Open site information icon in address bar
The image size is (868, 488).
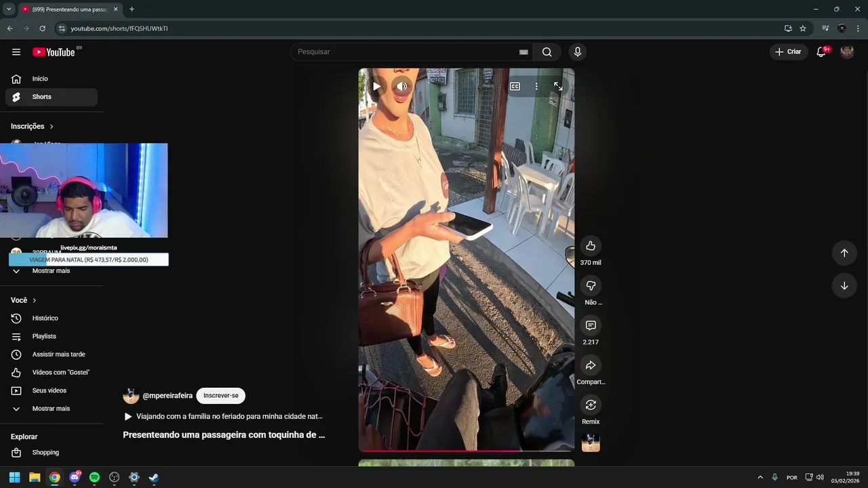pyautogui.click(x=61, y=28)
